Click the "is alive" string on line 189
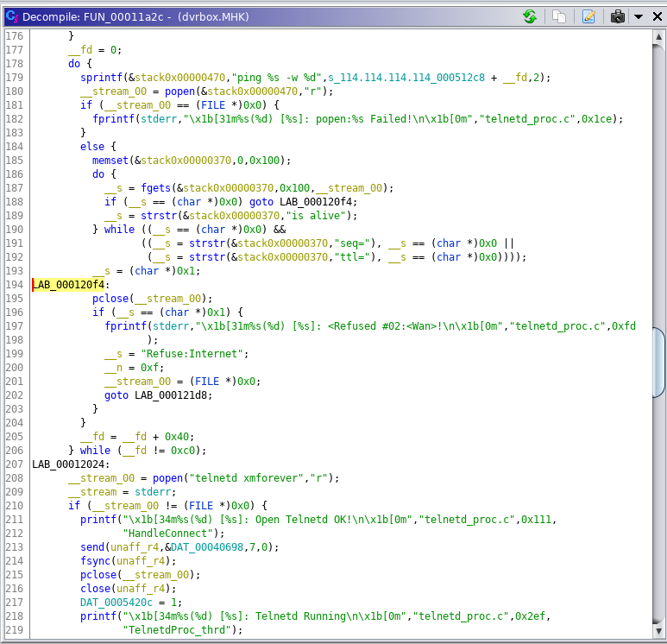This screenshot has height=644, width=667. pyautogui.click(x=316, y=216)
